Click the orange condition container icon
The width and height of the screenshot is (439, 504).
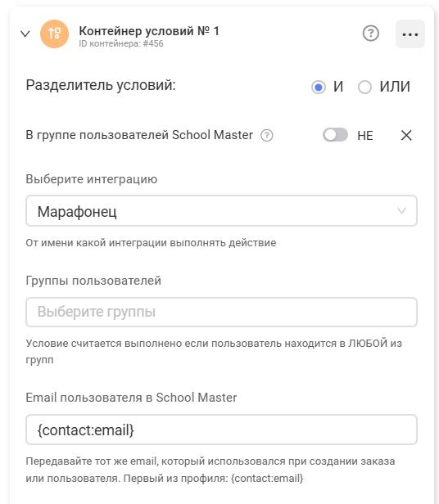(x=54, y=34)
